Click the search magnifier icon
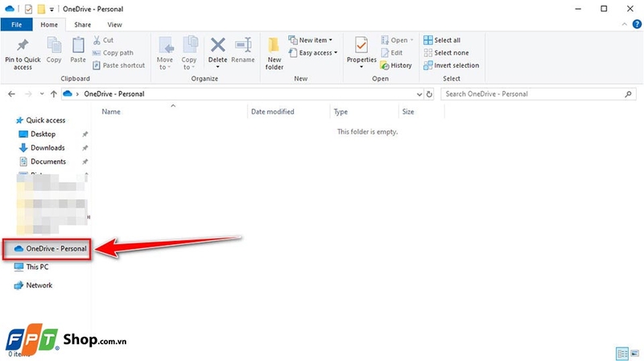 [x=628, y=93]
